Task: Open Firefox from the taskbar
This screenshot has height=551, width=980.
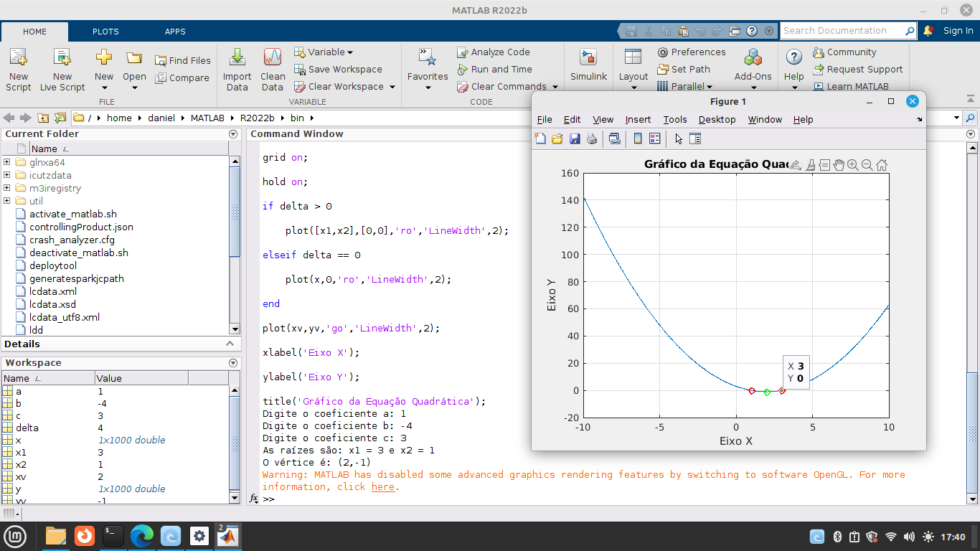Action: click(85, 535)
